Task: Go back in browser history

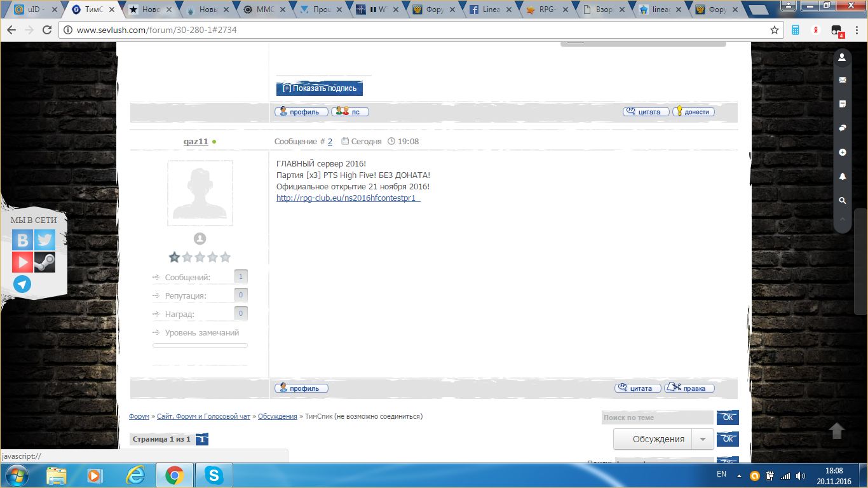Action: 12,30
